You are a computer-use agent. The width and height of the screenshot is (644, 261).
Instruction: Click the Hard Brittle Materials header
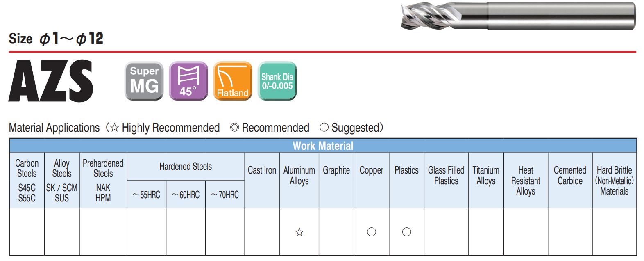click(x=614, y=181)
